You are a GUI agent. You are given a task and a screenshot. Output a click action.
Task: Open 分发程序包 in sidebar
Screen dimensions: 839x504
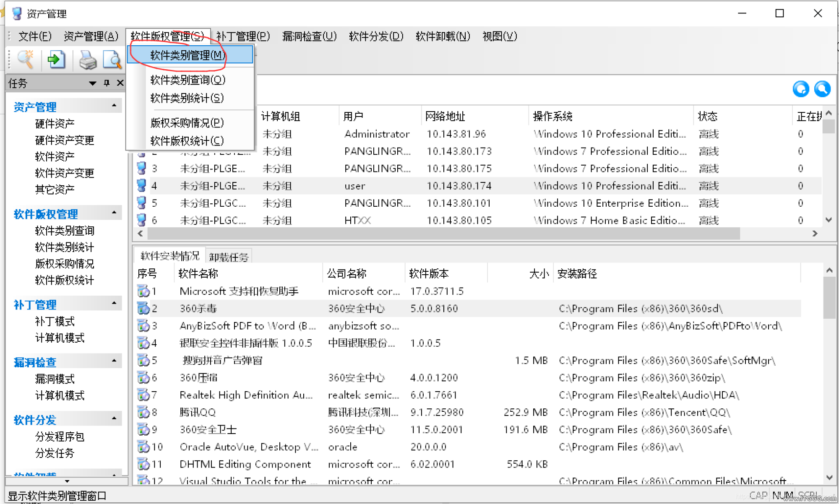pos(60,436)
